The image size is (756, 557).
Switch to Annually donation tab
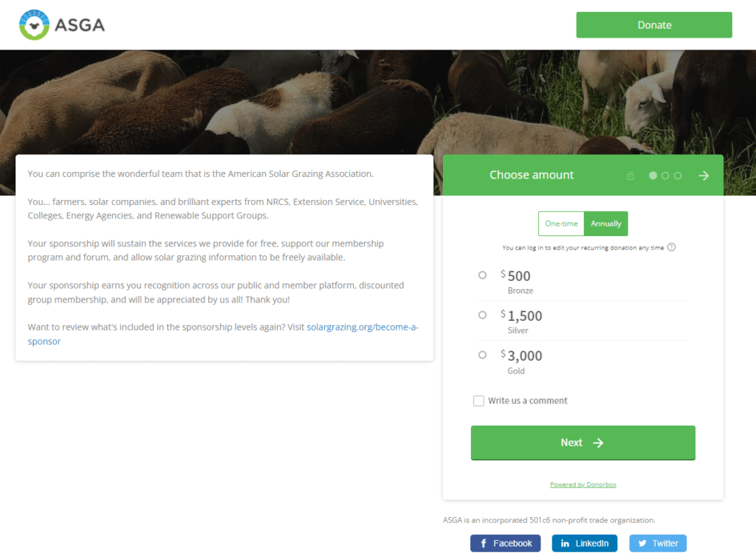pos(606,224)
